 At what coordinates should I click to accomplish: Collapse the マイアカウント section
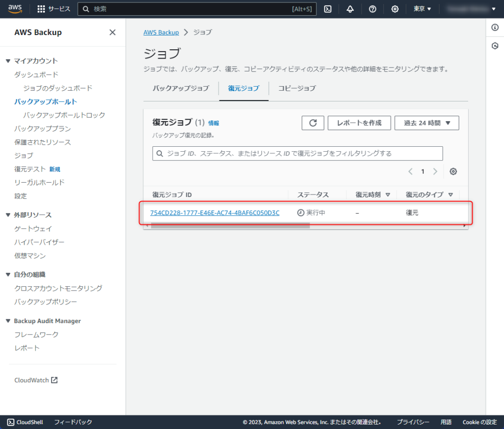[x=8, y=61]
